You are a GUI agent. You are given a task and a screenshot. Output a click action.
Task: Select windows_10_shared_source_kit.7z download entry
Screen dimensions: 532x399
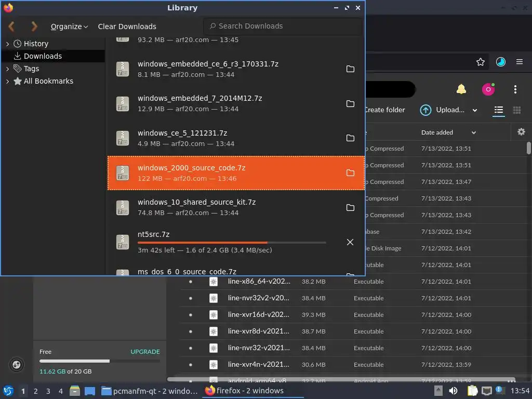[236, 207]
